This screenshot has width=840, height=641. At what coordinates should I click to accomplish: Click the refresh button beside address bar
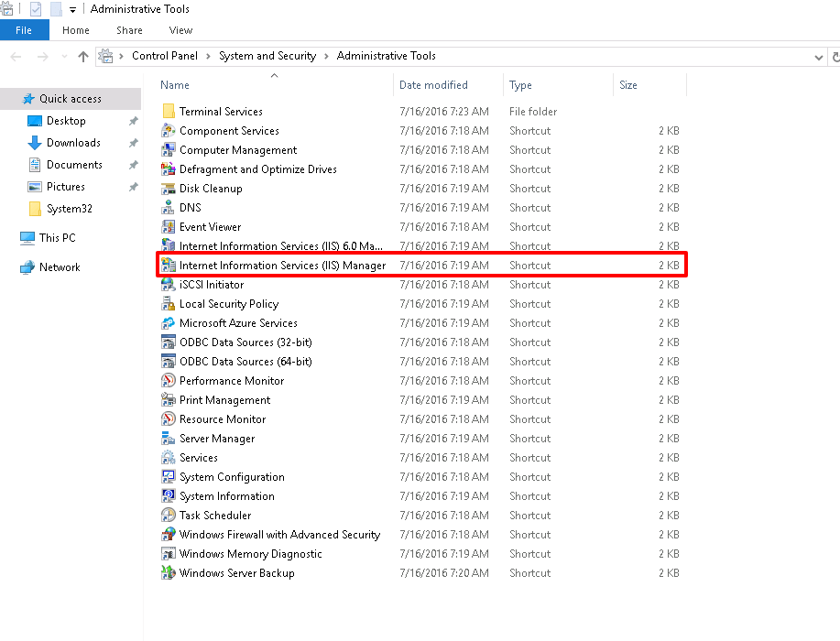(835, 57)
